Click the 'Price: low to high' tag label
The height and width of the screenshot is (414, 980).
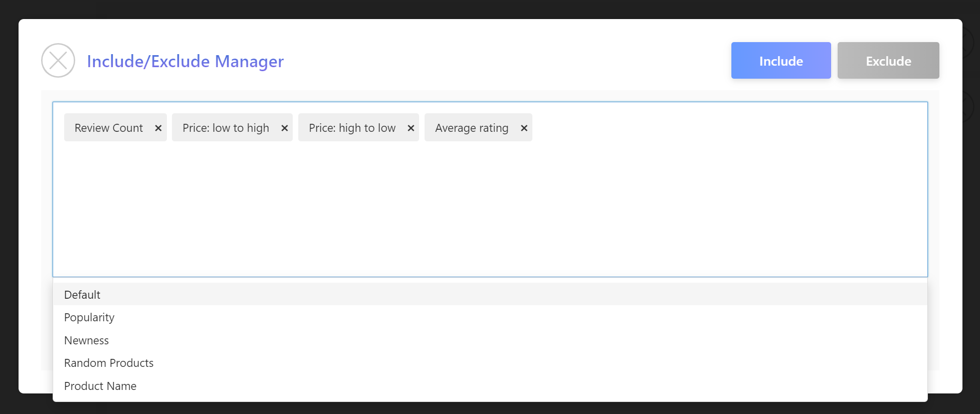226,128
